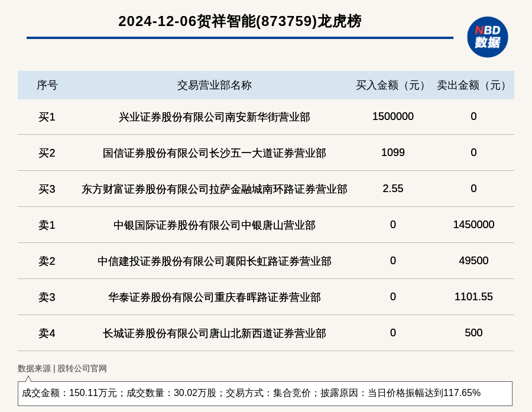The width and height of the screenshot is (532, 412).
Task: Click the sell amount 49500
Action: 473,260
